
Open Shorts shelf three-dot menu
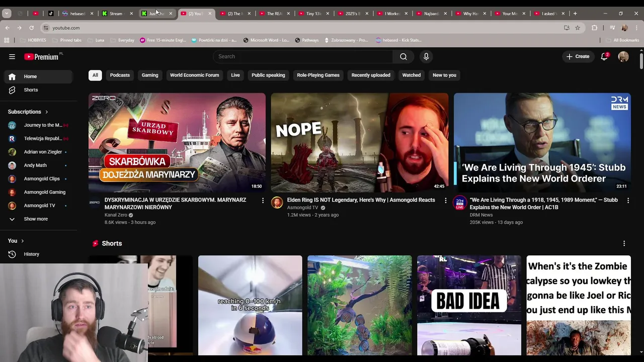624,243
